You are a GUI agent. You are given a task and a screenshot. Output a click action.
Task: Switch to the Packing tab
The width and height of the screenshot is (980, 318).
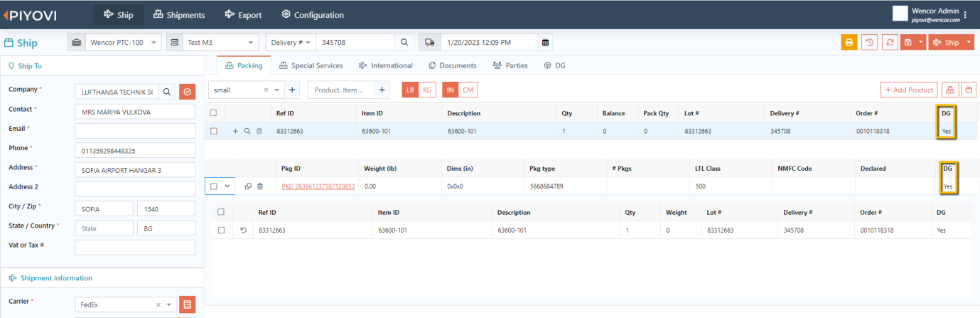point(244,65)
